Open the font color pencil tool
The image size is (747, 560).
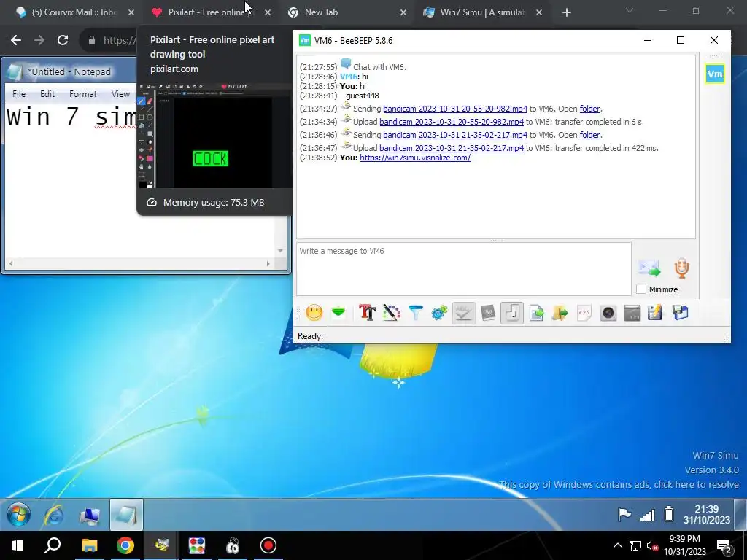(x=391, y=313)
